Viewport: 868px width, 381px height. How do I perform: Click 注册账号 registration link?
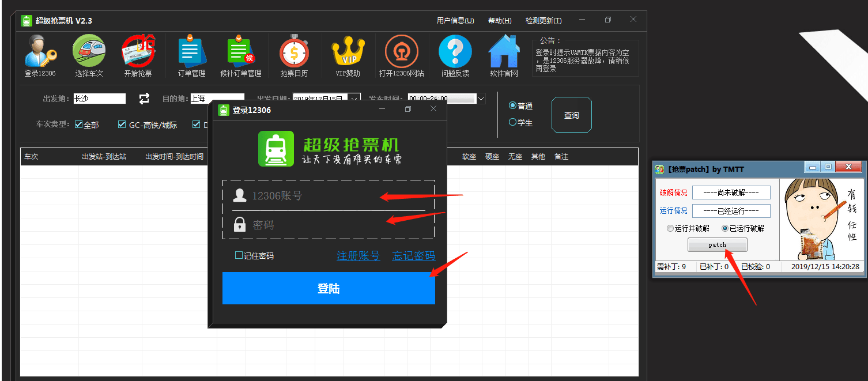358,255
